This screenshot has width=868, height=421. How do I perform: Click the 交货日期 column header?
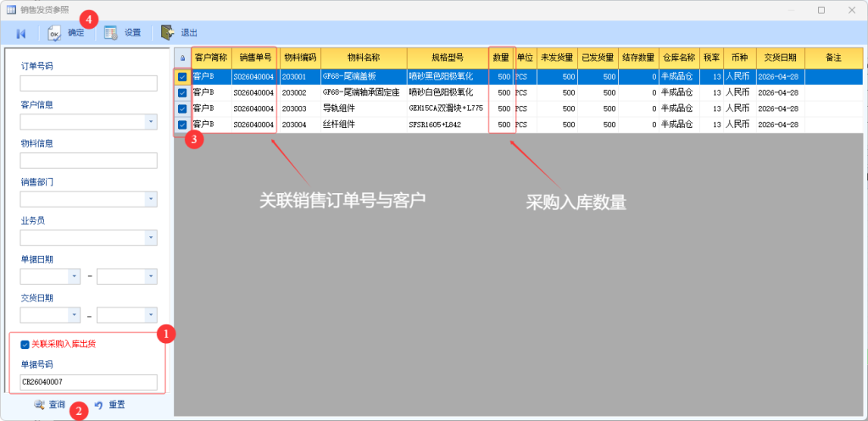coord(779,58)
